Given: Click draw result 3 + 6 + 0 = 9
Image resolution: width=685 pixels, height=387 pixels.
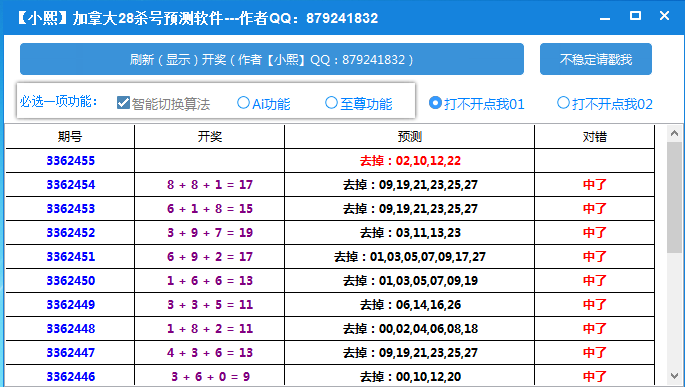Looking at the screenshot, I should [210, 377].
